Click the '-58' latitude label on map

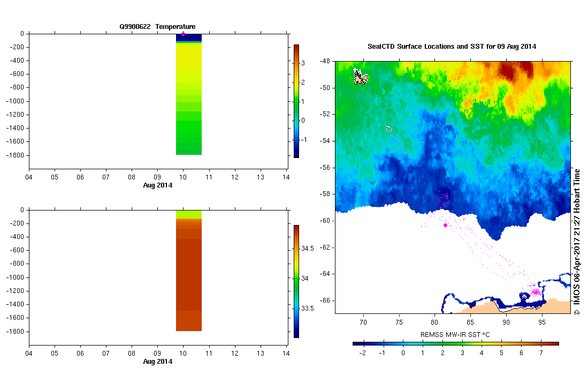click(325, 194)
